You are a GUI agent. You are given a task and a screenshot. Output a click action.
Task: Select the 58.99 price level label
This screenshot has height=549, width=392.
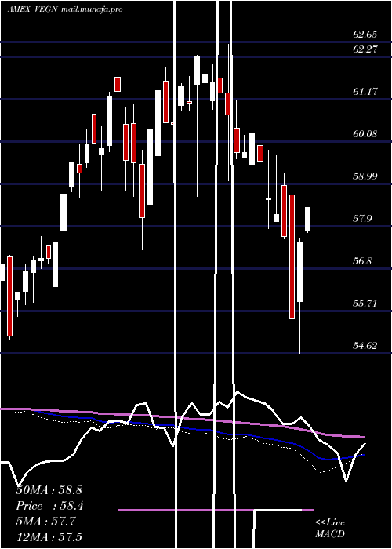coord(365,176)
